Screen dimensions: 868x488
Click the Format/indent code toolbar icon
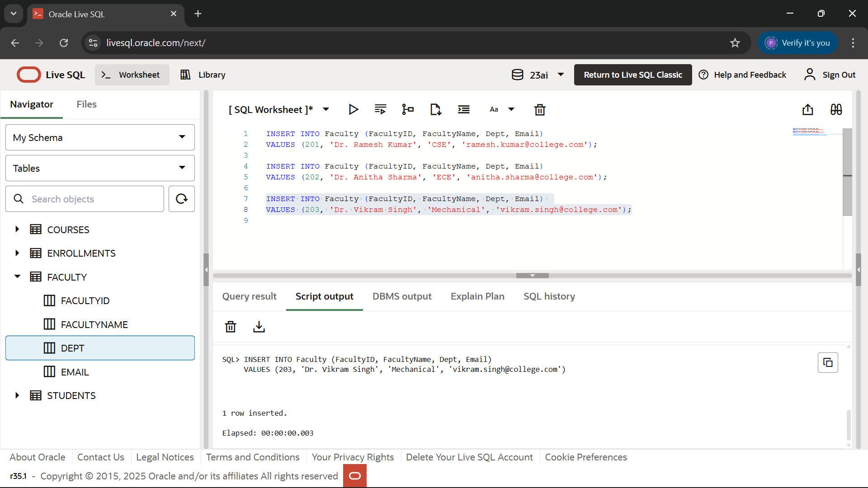[x=463, y=109]
